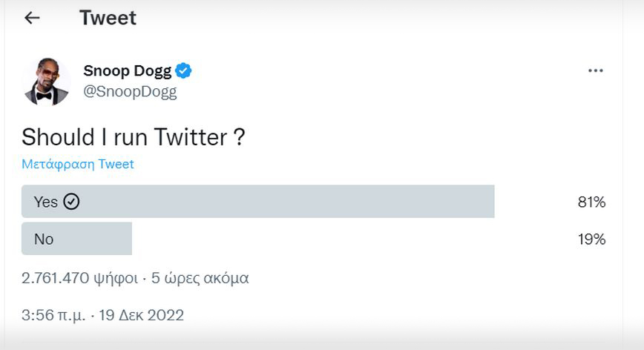Click the 2.761.470 ψήφοι vote count

tap(79, 278)
